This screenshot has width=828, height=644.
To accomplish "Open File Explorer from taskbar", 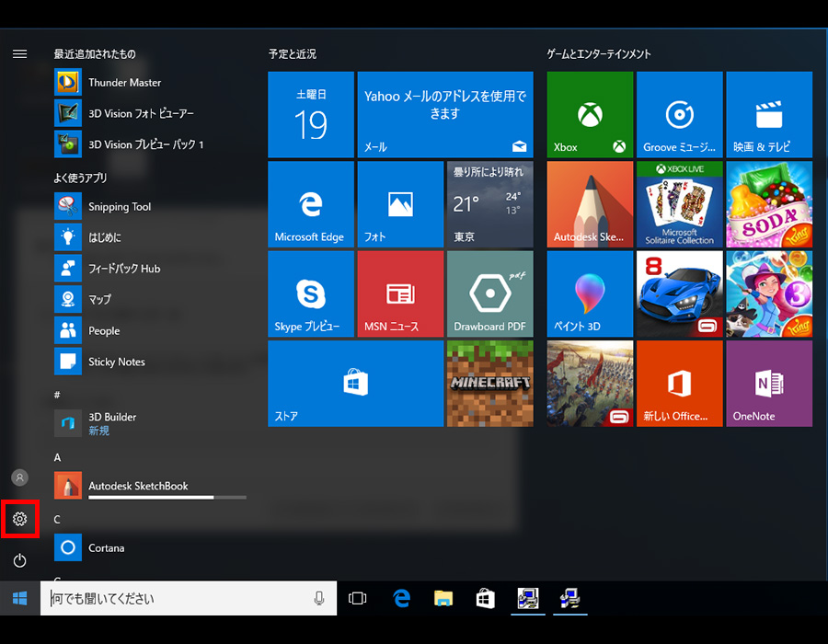I will [443, 598].
